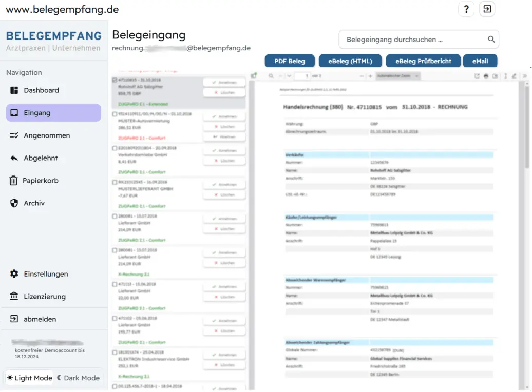The image size is (532, 392).
Task: Click the open-file icon in PDF toolbar
Action: tap(477, 76)
